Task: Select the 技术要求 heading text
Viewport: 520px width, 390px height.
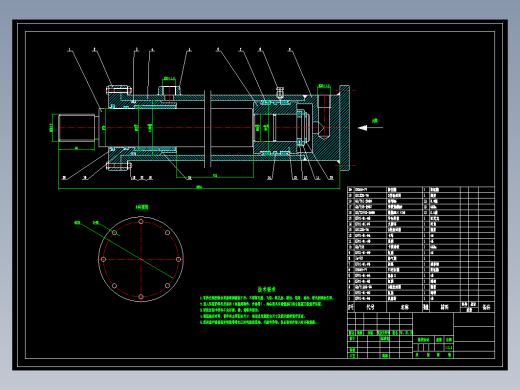Action: tap(267, 289)
